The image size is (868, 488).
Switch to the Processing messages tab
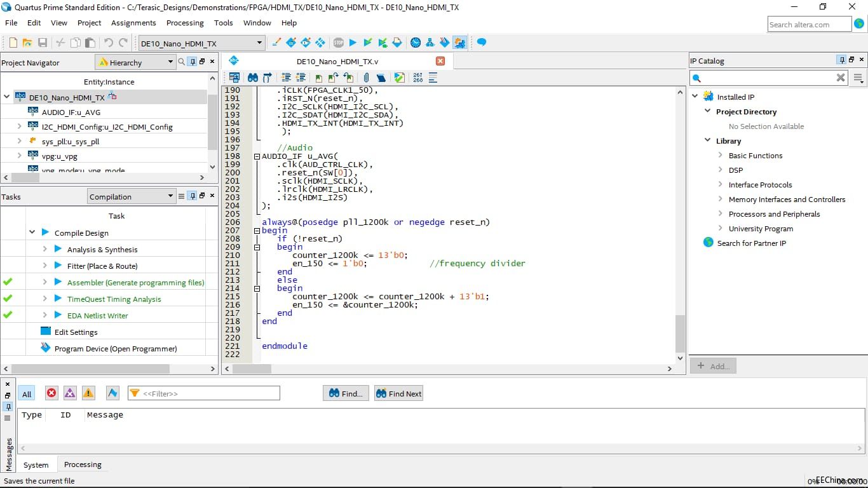pos(82,464)
